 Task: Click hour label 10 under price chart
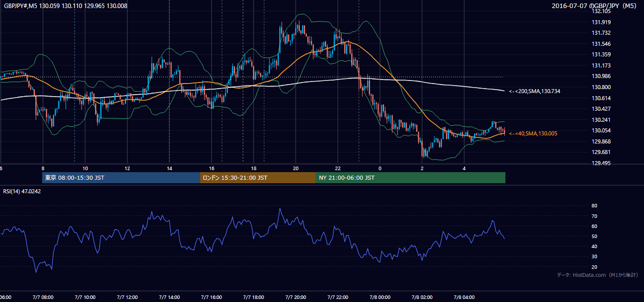(85, 168)
